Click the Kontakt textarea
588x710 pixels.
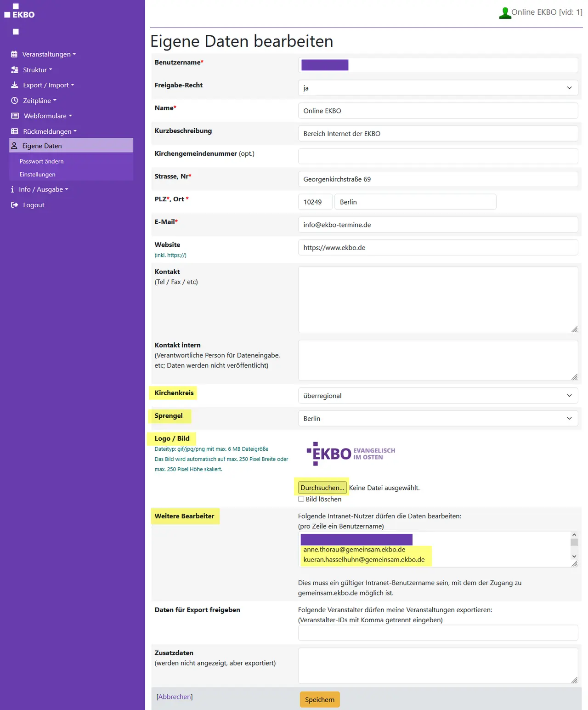(x=438, y=300)
